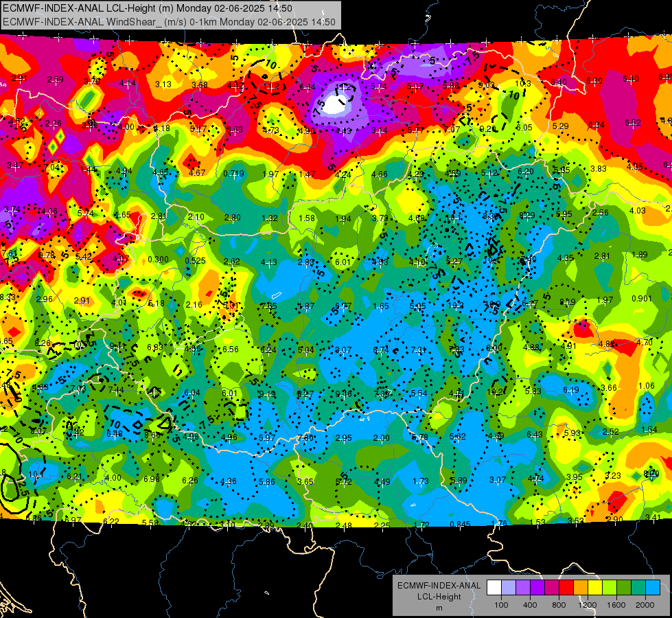The image size is (672, 618).
Task: Click the wind shear value '6.26'
Action: click(190, 481)
